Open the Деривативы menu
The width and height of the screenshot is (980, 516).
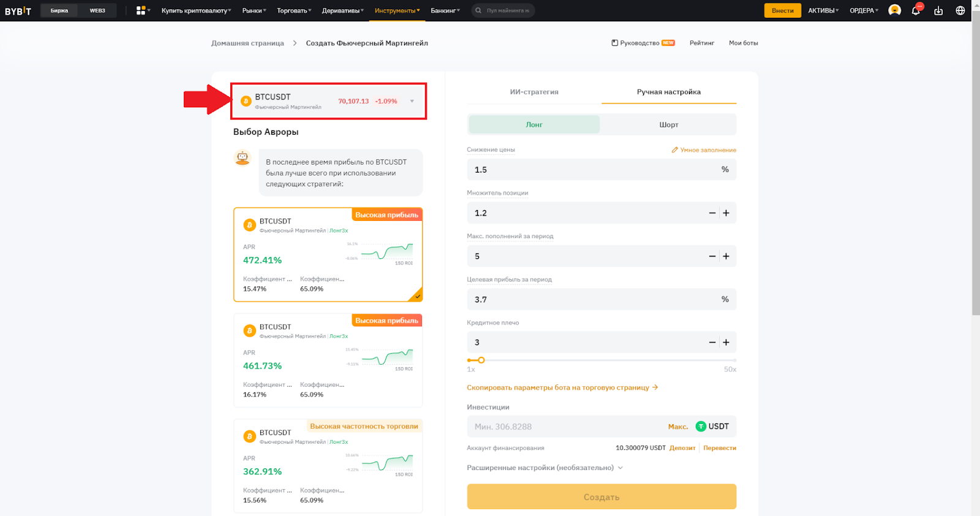pos(342,10)
